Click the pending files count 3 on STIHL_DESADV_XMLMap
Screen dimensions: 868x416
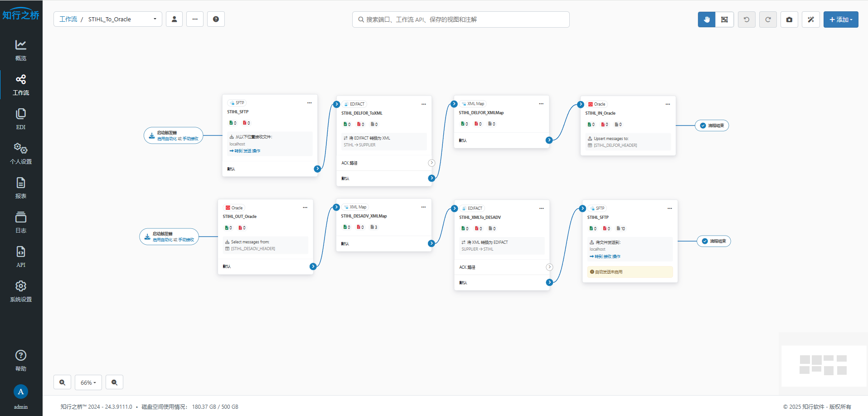[374, 227]
